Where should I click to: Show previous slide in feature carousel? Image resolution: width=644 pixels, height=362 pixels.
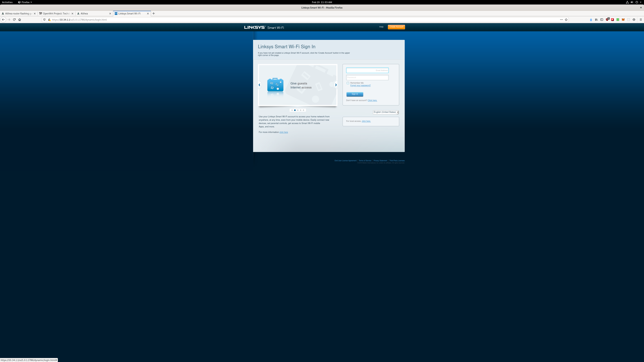(x=259, y=85)
